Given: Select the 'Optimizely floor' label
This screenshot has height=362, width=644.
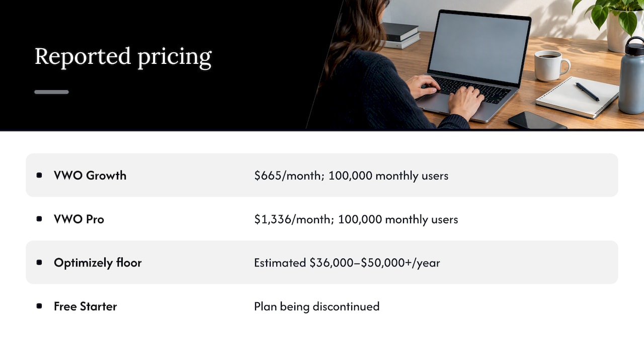Looking at the screenshot, I should [x=98, y=263].
